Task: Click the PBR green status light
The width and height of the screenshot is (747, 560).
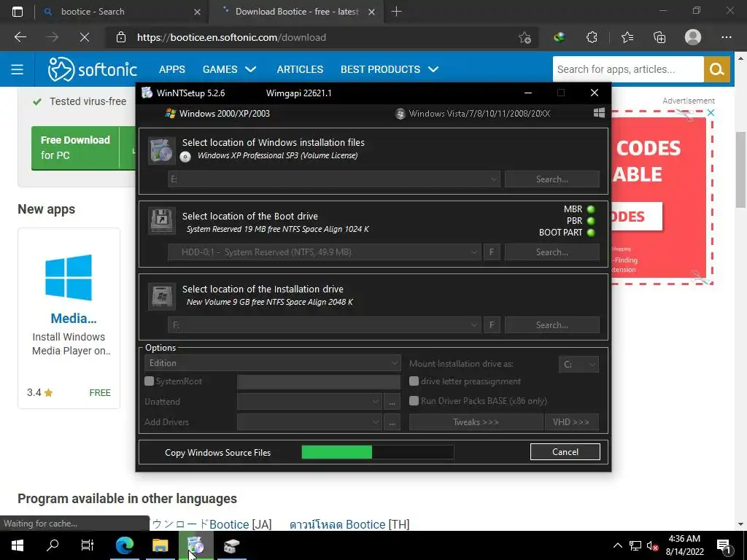Action: pyautogui.click(x=591, y=221)
